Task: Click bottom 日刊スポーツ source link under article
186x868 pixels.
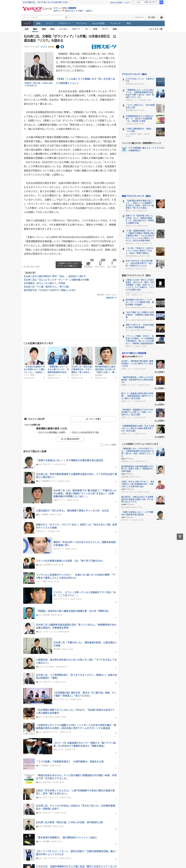Action: (111, 298)
